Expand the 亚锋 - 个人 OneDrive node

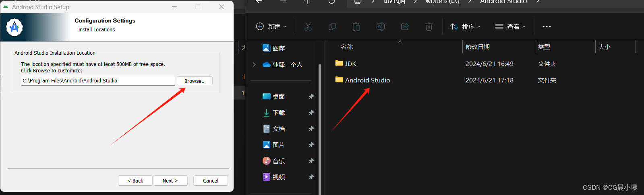[254, 64]
